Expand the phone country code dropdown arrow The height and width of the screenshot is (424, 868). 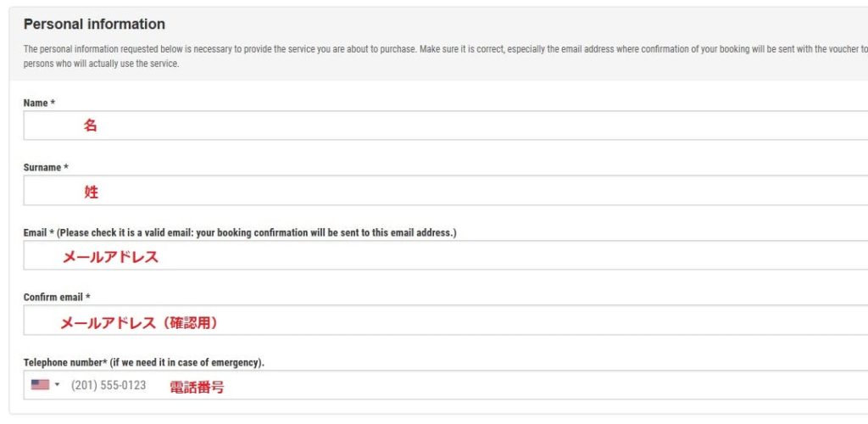(57, 385)
